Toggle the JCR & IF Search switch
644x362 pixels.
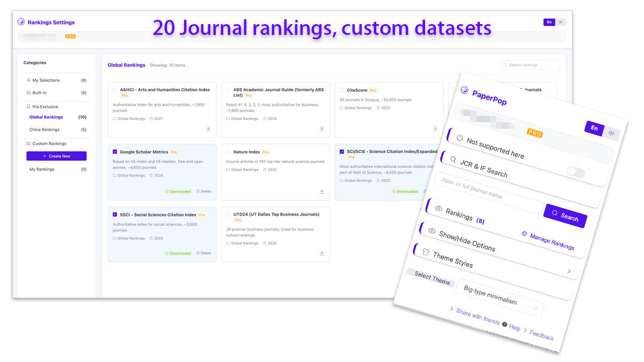[x=577, y=171]
